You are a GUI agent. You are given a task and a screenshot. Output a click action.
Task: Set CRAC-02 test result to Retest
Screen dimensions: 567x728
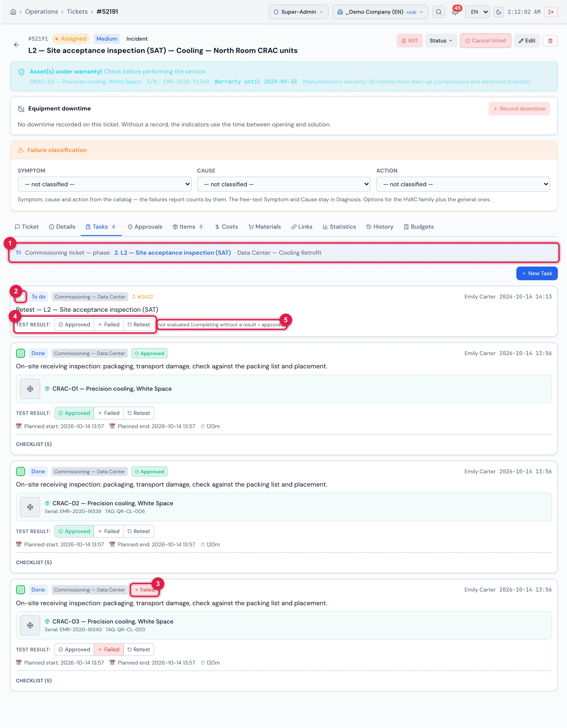coord(139,531)
